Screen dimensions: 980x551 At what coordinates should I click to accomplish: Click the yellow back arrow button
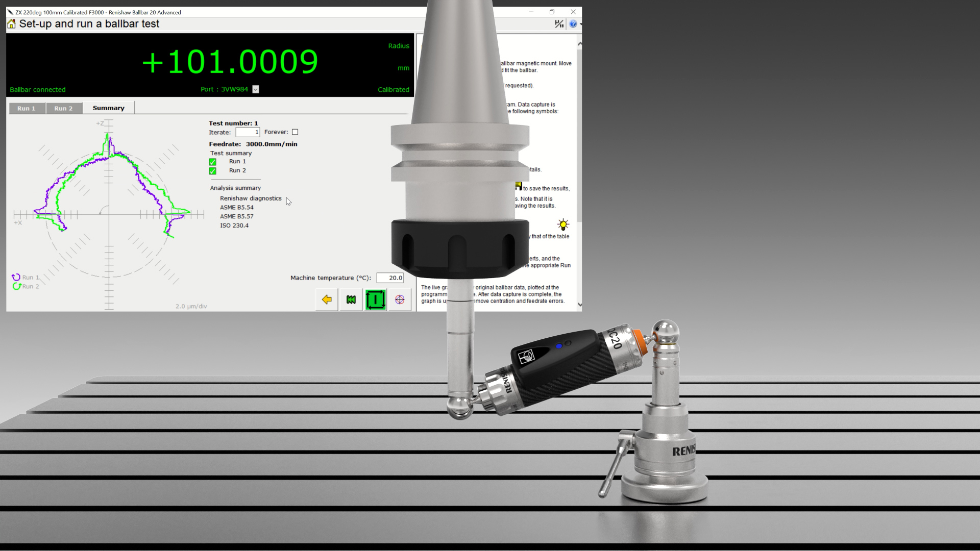(x=327, y=299)
